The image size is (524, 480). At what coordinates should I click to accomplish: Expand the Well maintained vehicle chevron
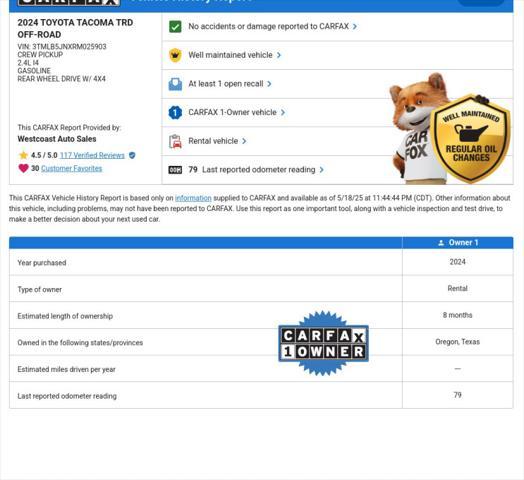[279, 55]
